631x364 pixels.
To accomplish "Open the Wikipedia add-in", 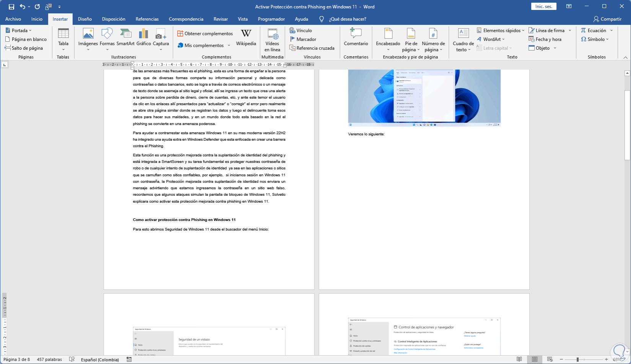I will pos(246,37).
